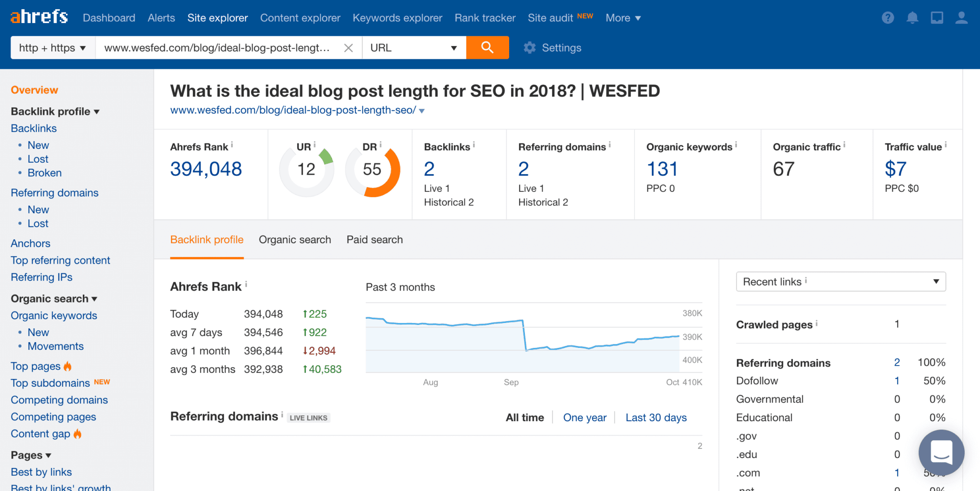Viewport: 980px width, 491px height.
Task: Show Referring domains for Last 30 days
Action: click(656, 417)
